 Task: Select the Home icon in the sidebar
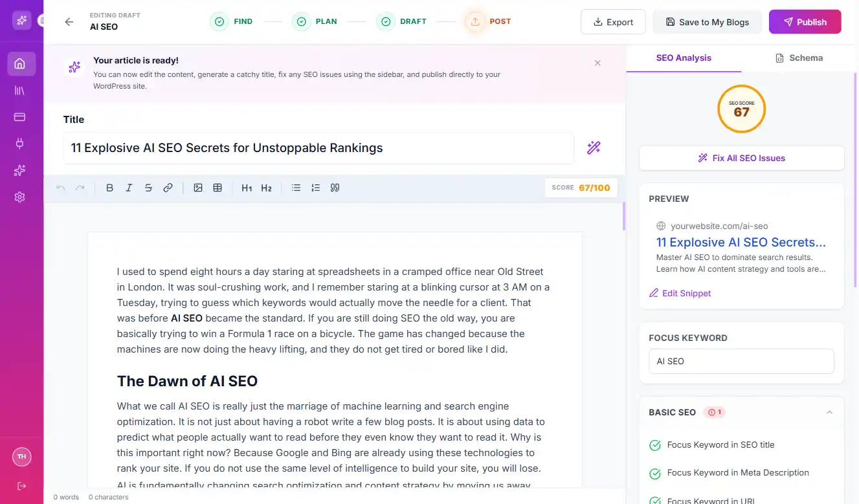[21, 64]
